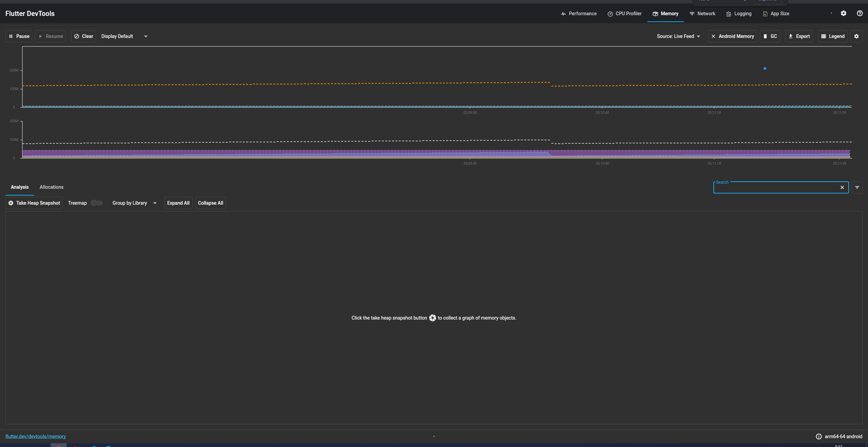Clear the memory chart data
This screenshot has height=447, width=868.
83,36
